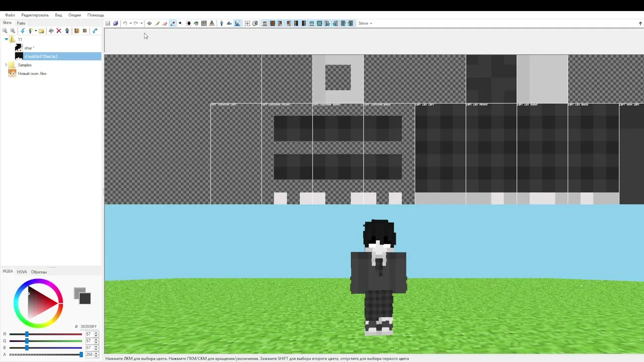Increase the R value stepper
Viewport: 644px width, 362px height.
coord(96,333)
